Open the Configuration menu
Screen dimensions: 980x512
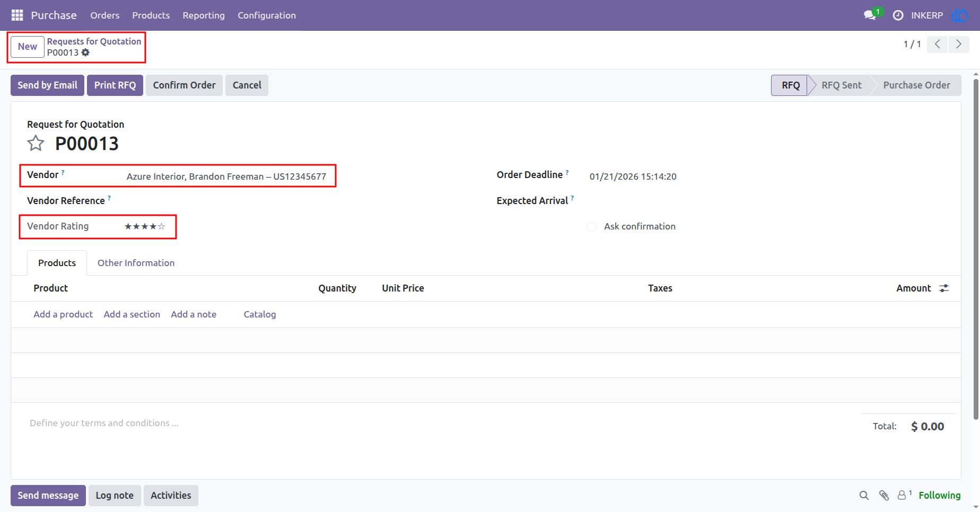pyautogui.click(x=267, y=15)
